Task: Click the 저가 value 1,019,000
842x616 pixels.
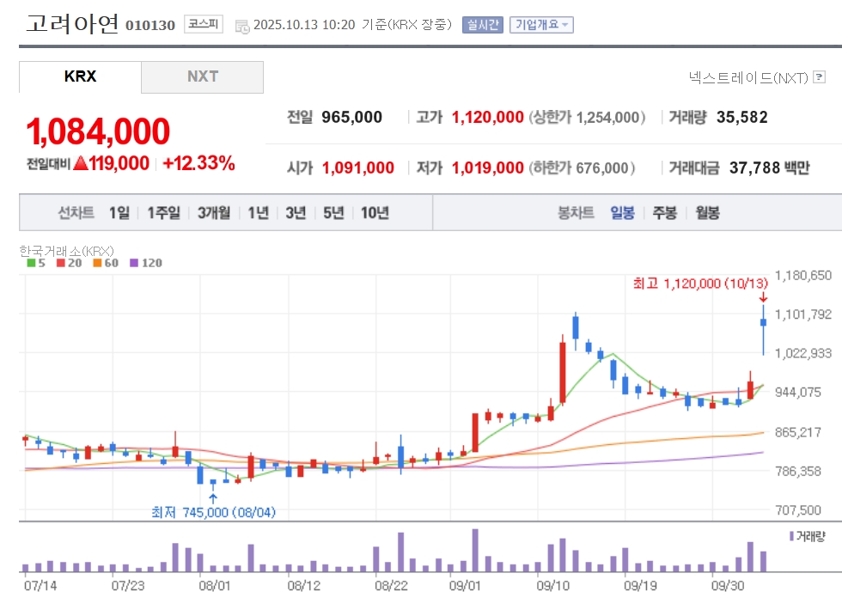Action: coord(488,168)
